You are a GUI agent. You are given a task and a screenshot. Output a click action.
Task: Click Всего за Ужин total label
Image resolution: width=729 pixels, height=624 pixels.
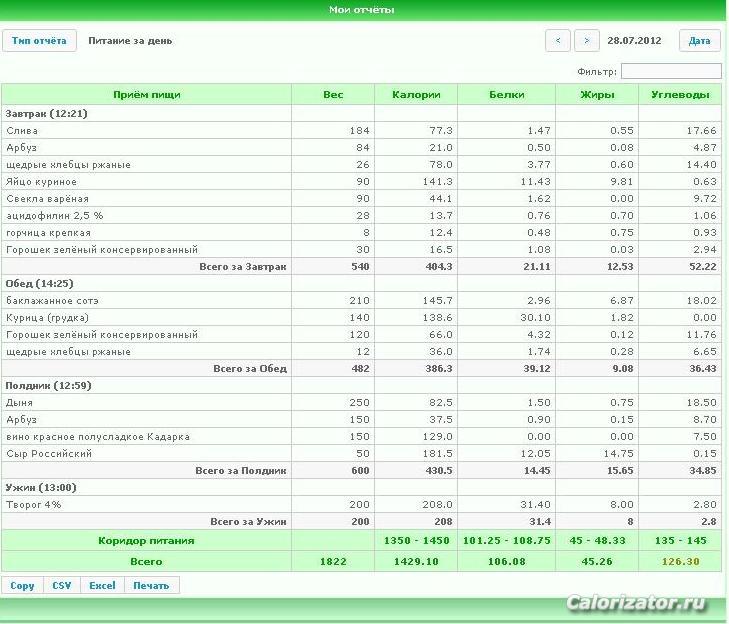[248, 522]
